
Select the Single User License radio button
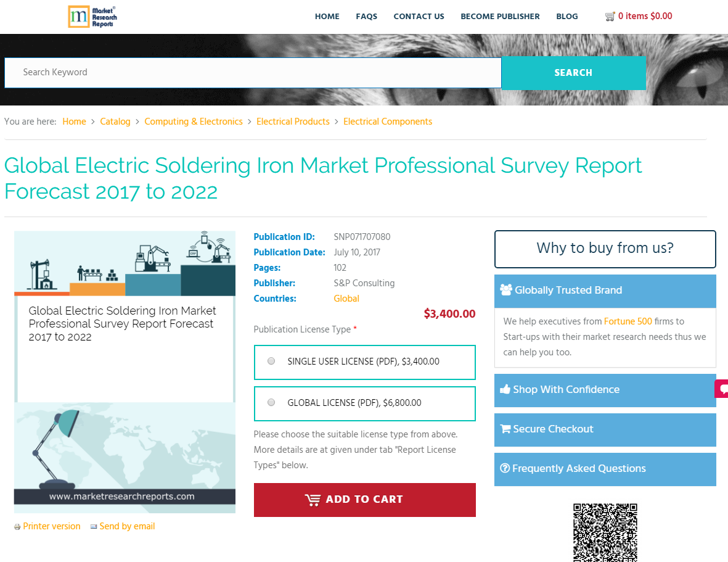point(271,361)
